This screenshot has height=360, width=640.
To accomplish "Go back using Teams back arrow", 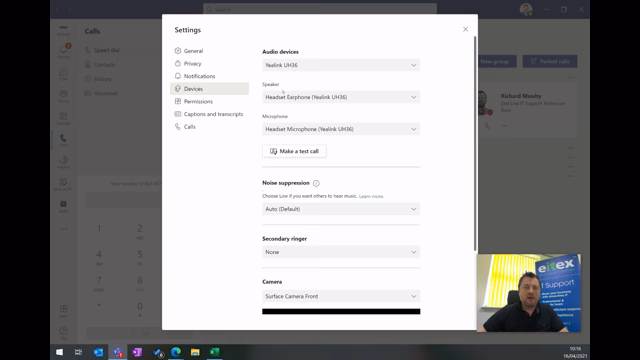I will click(x=58, y=9).
